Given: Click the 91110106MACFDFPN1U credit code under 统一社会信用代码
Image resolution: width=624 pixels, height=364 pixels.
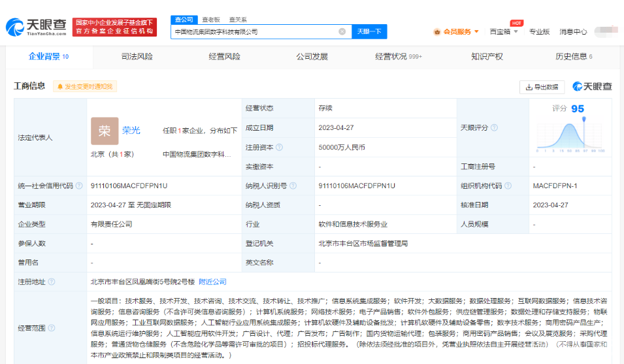Looking at the screenshot, I should pyautogui.click(x=129, y=186).
